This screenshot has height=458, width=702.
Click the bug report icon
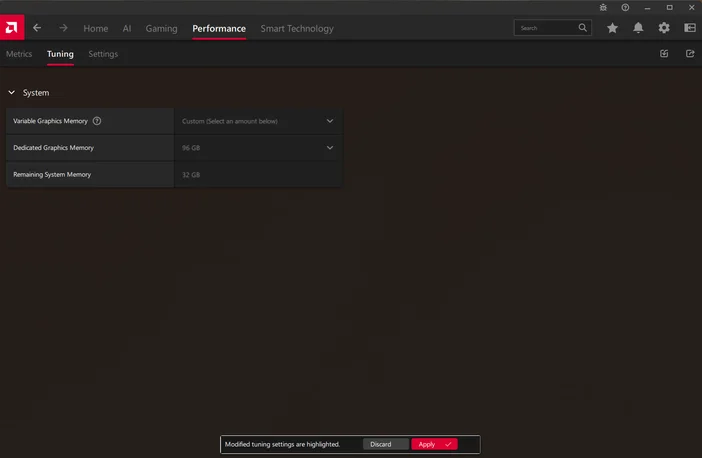click(x=603, y=7)
